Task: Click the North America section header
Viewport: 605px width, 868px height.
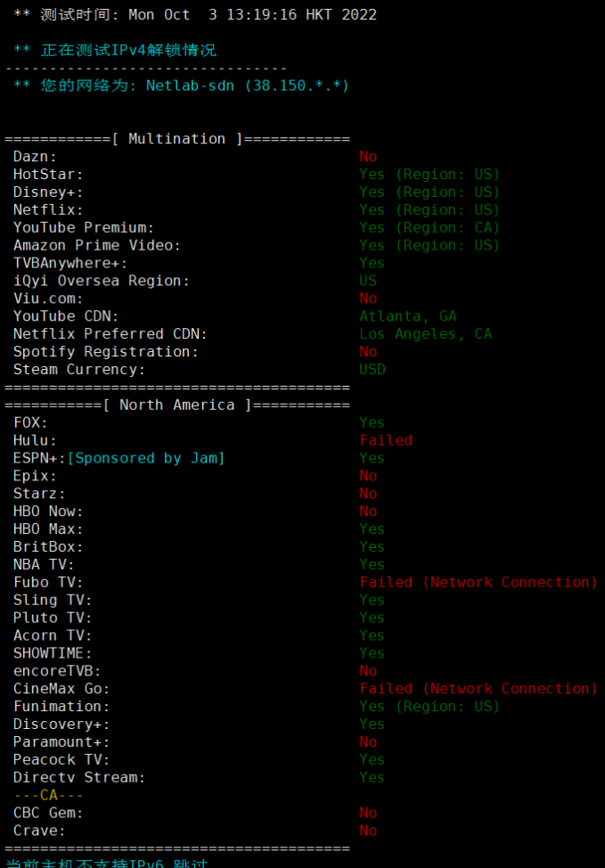Action: point(177,405)
